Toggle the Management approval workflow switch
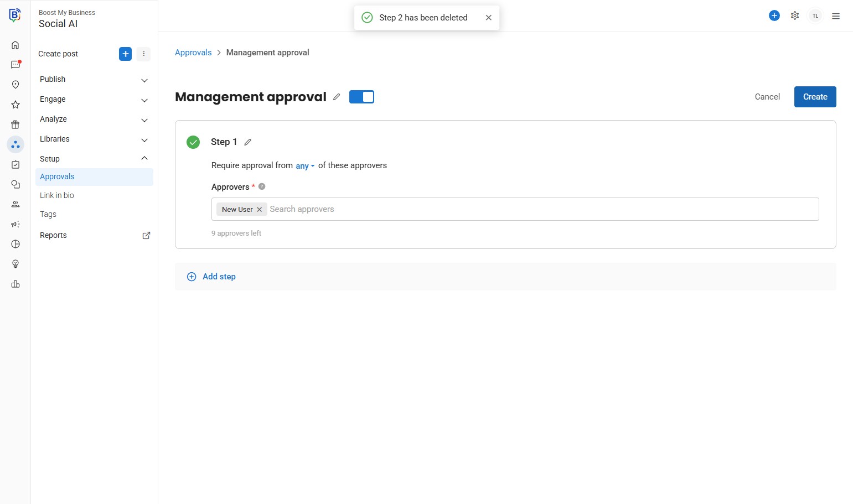This screenshot has height=504, width=853. click(x=361, y=97)
